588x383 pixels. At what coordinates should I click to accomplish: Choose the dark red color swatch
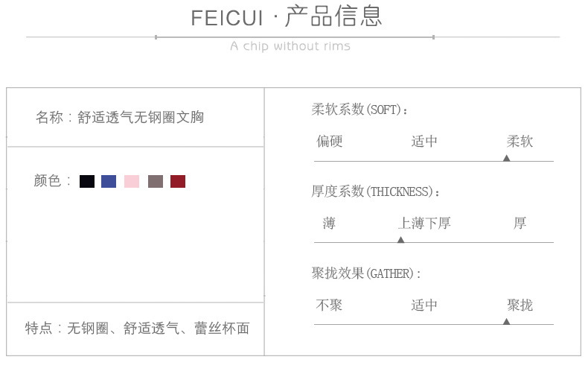click(x=178, y=181)
